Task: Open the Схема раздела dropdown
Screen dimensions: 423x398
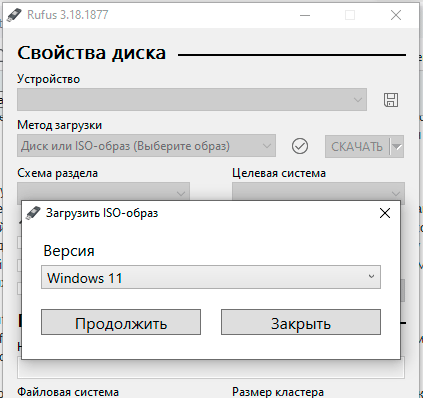Action: pyautogui.click(x=103, y=192)
